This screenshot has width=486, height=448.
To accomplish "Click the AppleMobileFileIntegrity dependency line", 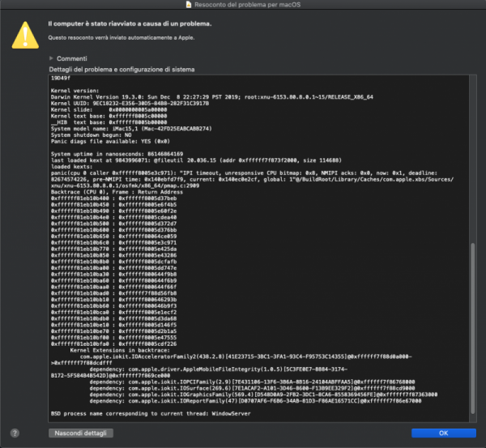I will [219, 369].
